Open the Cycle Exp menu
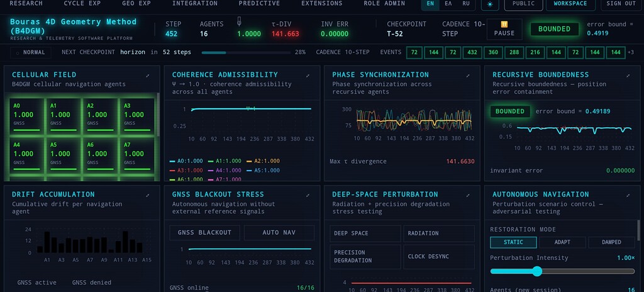The image size is (644, 292). [82, 3]
